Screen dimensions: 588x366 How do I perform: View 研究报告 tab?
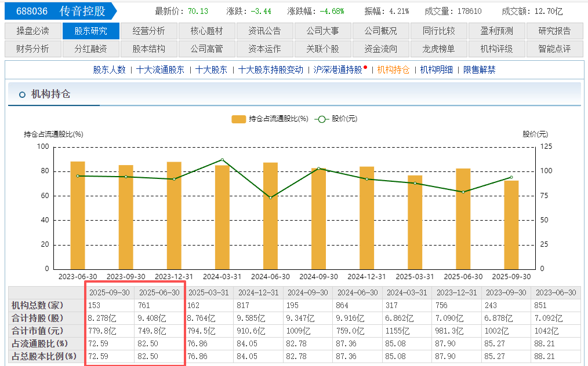tap(554, 31)
